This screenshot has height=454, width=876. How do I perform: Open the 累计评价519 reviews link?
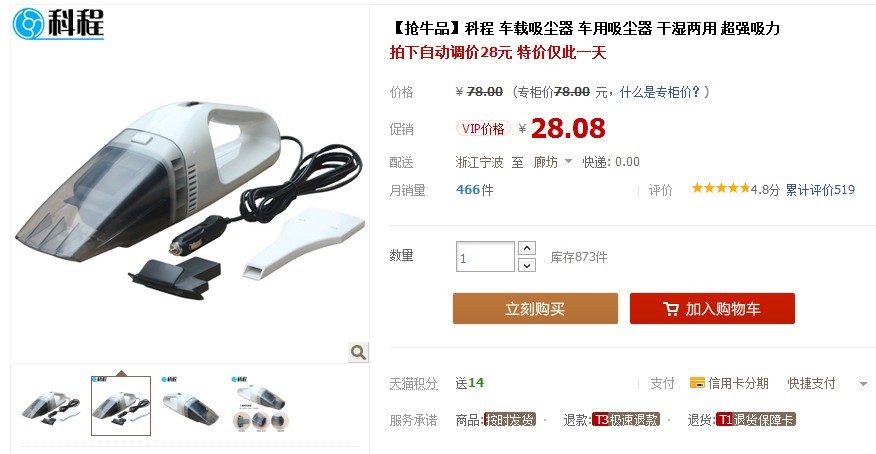point(820,190)
